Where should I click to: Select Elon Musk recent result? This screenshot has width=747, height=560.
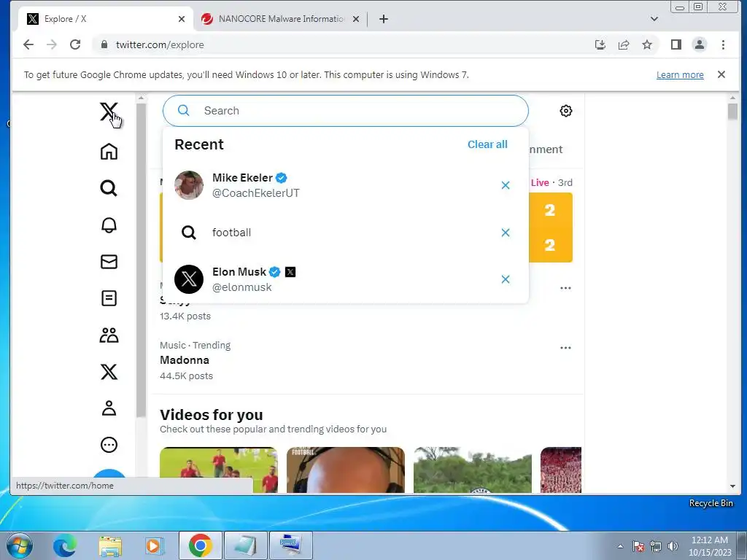345,279
